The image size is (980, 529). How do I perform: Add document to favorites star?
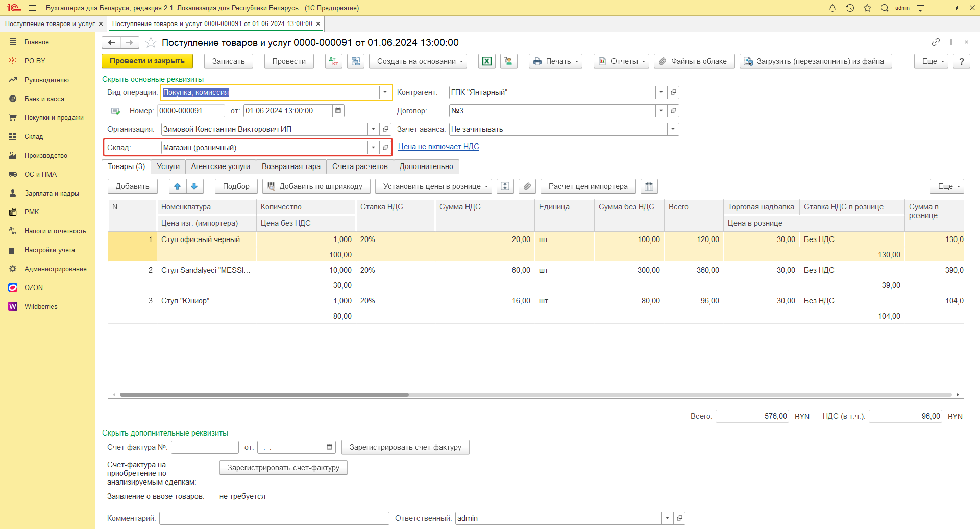(151, 42)
